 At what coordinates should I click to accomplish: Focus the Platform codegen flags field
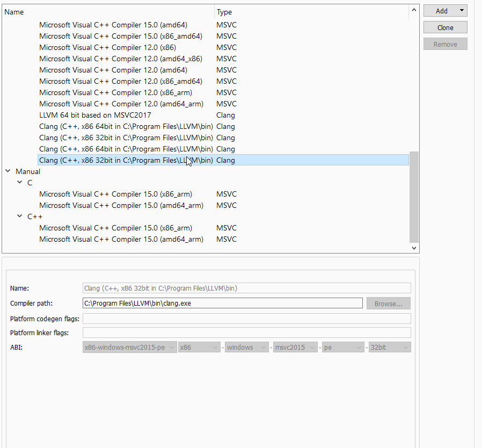click(246, 319)
